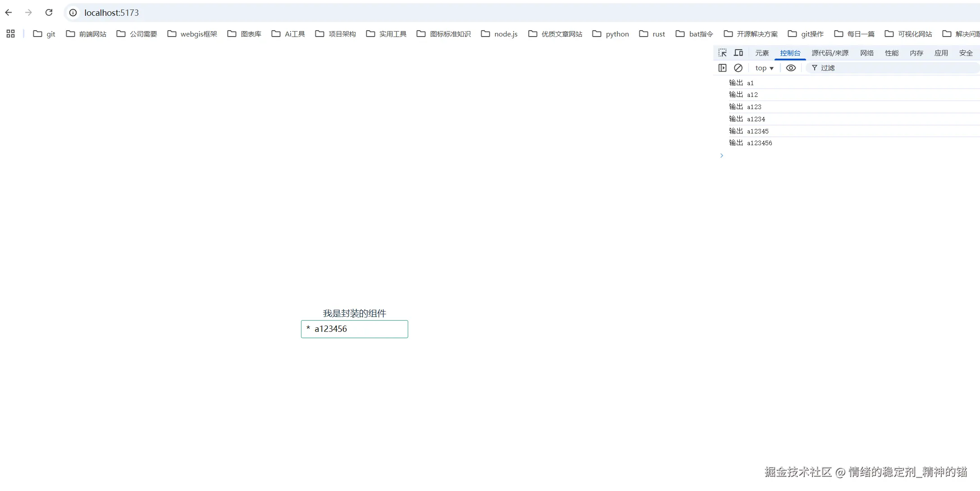Open the 源代码/来源 tab
980x491 pixels.
(830, 53)
